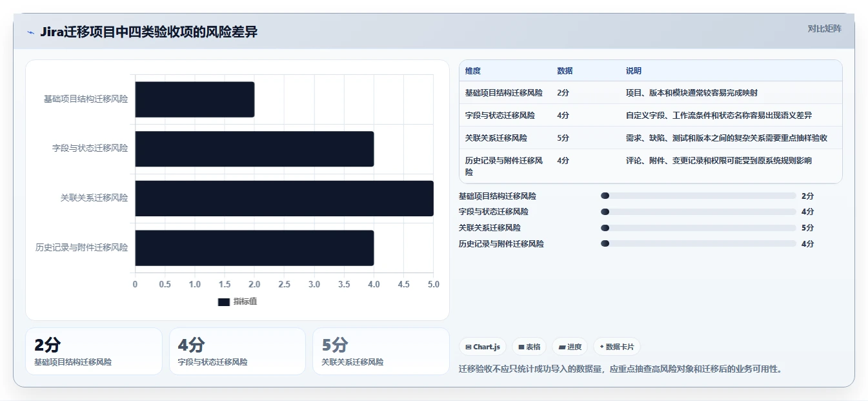This screenshot has width=868, height=401.
Task: Select the 进度 chip
Action: (570, 347)
